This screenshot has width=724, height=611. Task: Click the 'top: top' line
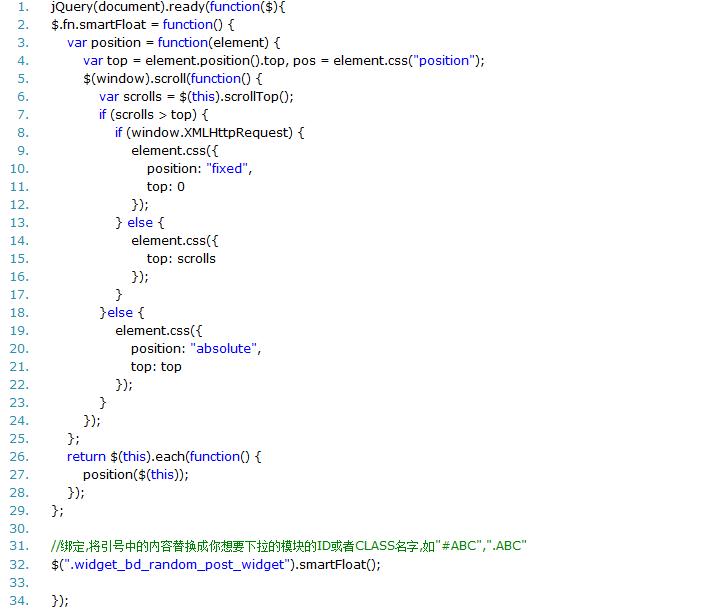pyautogui.click(x=156, y=367)
